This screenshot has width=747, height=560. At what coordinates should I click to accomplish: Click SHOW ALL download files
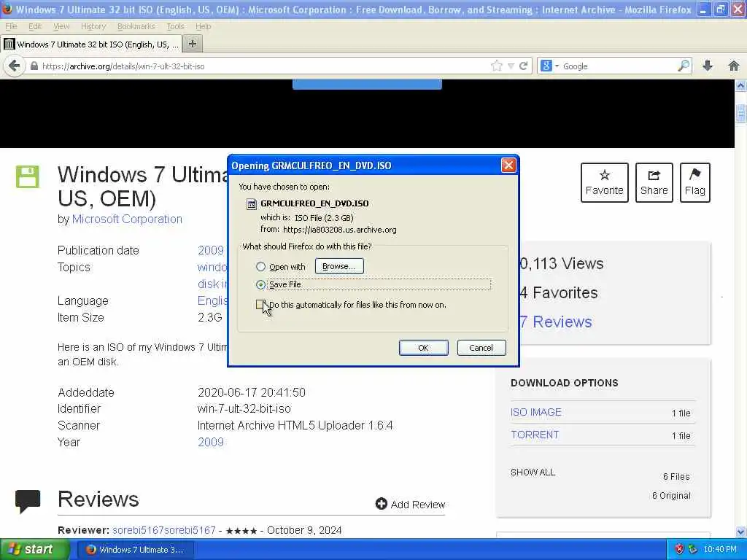[x=533, y=472]
